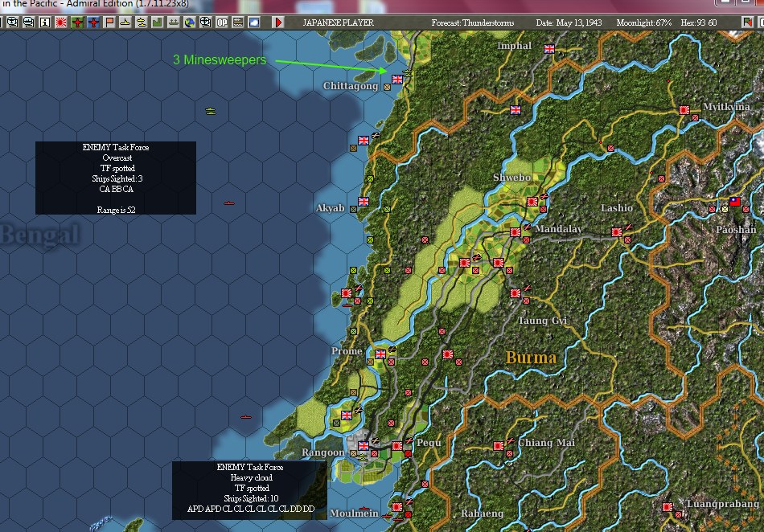The height and width of the screenshot is (532, 764).
Task: Click the Burma region label
Action: 531,358
